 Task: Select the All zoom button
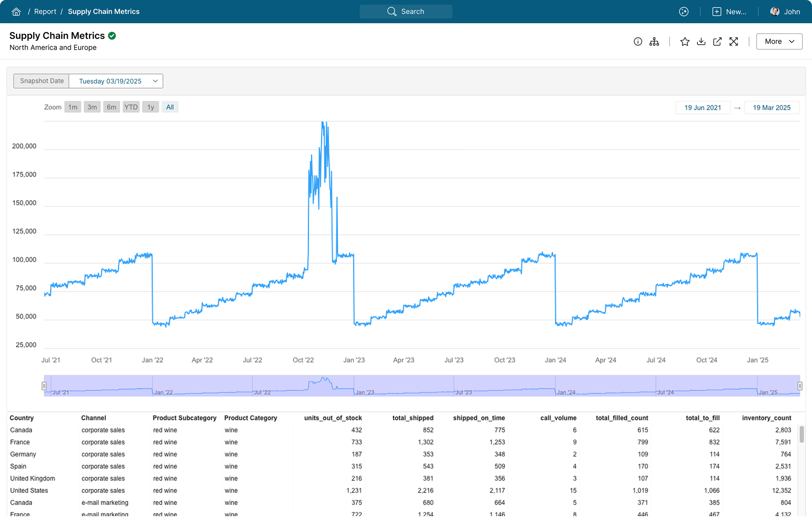coord(170,107)
